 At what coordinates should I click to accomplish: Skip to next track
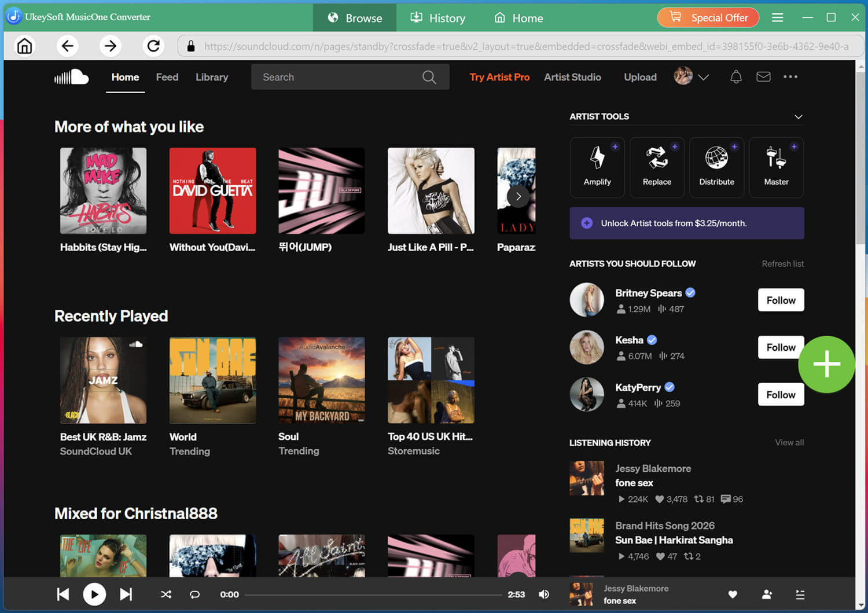click(126, 594)
